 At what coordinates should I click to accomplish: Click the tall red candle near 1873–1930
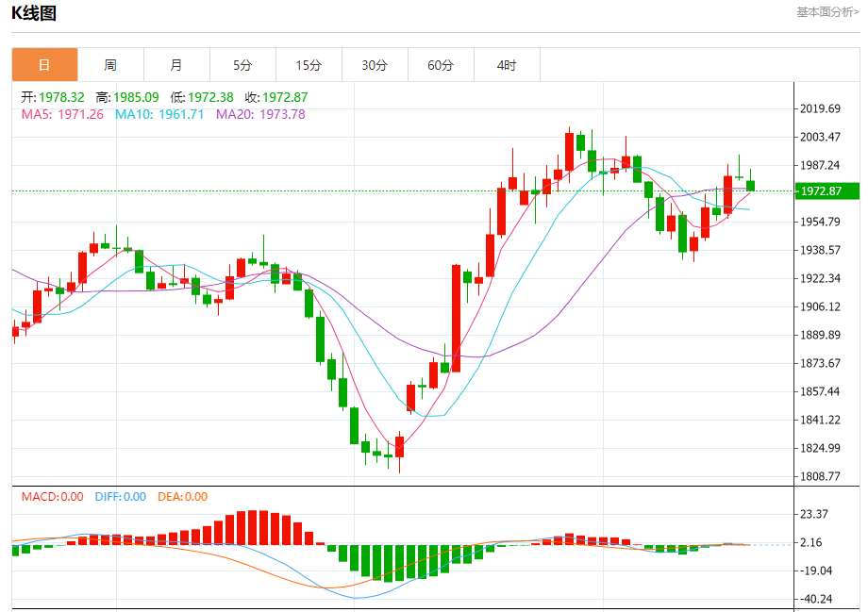click(456, 318)
